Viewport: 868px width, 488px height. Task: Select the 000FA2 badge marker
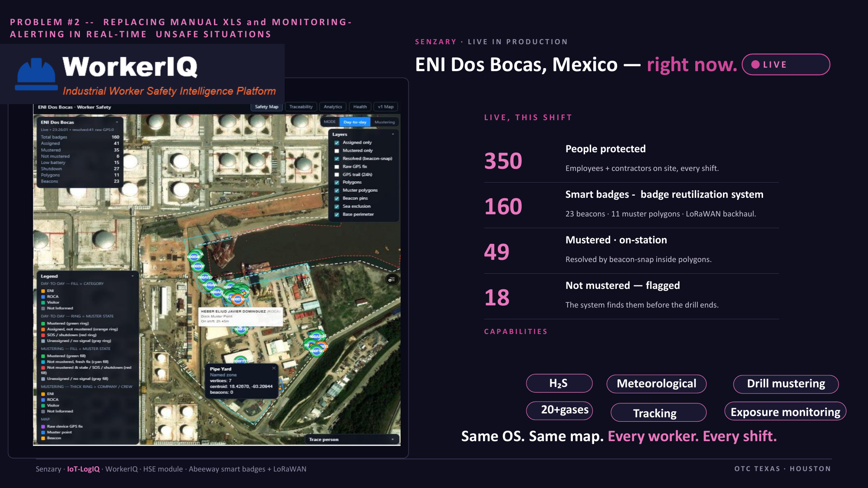coord(241,329)
